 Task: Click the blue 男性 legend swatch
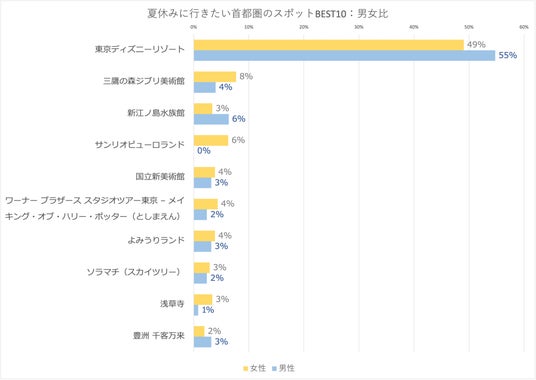[x=274, y=369]
